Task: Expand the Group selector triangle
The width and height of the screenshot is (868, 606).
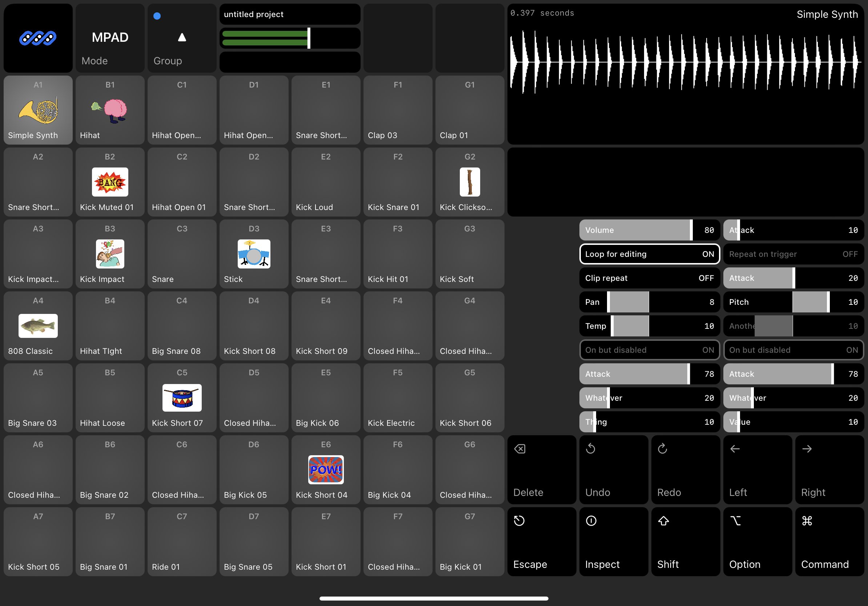Action: pos(182,38)
